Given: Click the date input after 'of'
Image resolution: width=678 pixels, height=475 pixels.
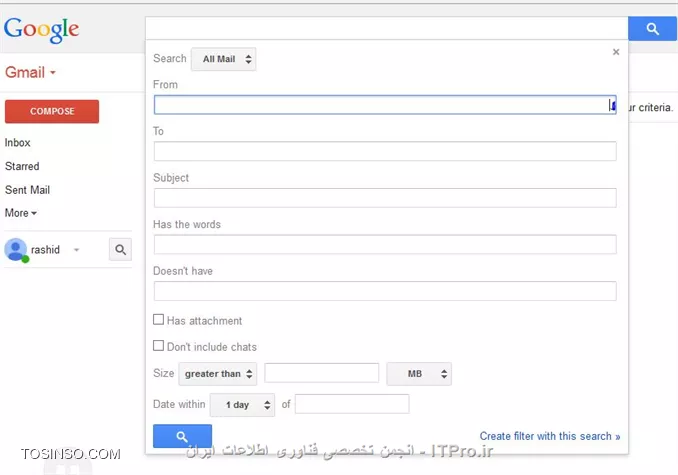Looking at the screenshot, I should [x=352, y=404].
